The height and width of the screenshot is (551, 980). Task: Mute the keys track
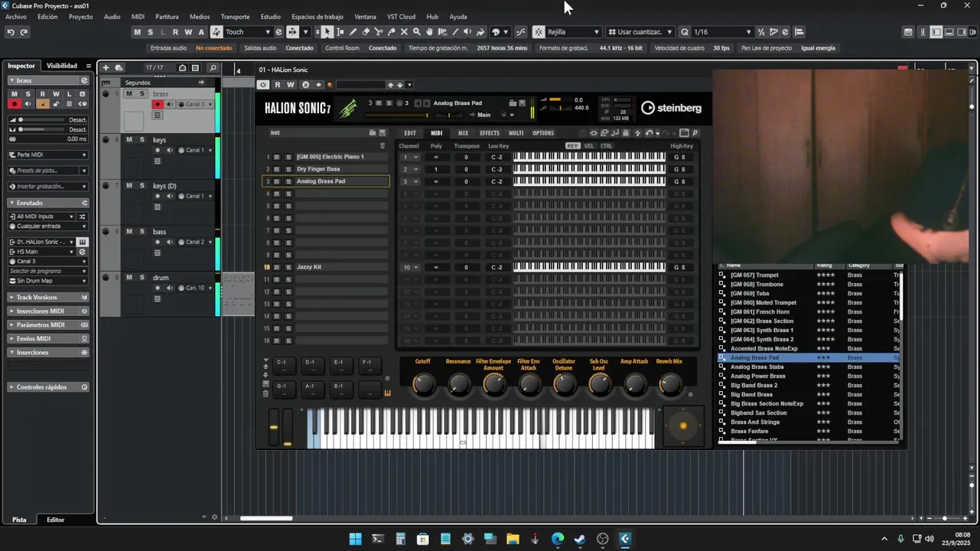[x=129, y=139]
